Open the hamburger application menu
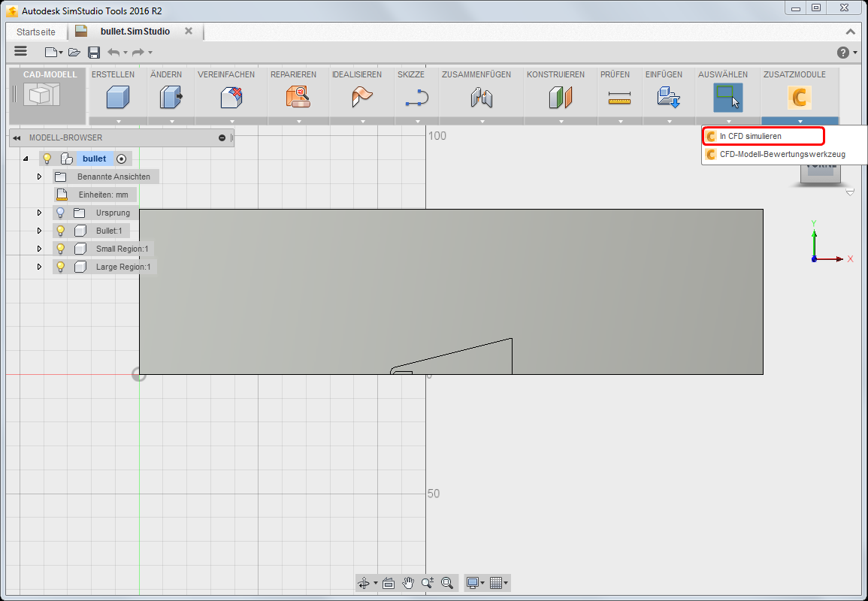868x601 pixels. [20, 52]
